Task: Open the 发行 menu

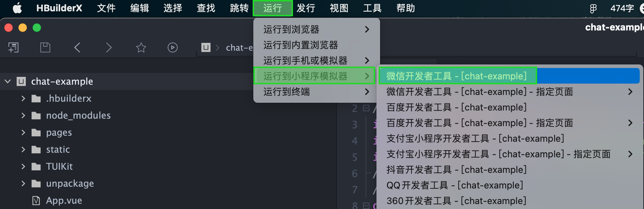Action: (306, 8)
